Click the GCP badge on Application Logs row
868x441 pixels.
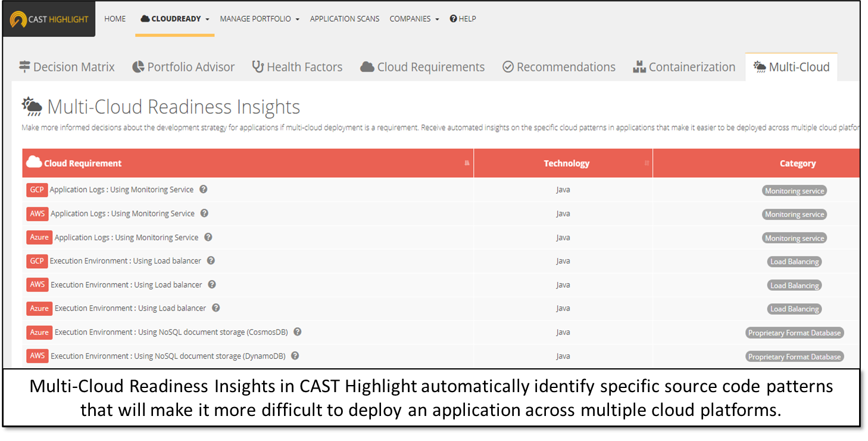(x=37, y=190)
